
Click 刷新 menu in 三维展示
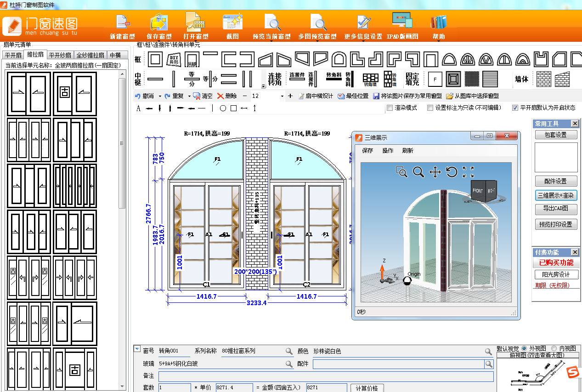pos(407,150)
